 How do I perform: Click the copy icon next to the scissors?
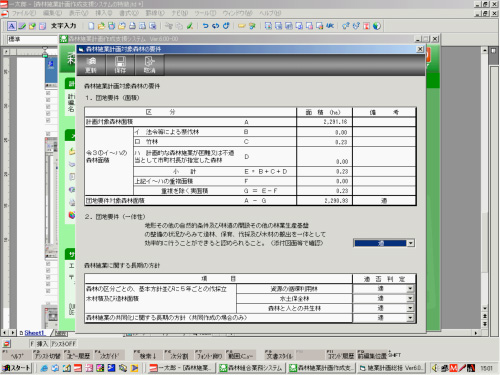tap(180, 26)
